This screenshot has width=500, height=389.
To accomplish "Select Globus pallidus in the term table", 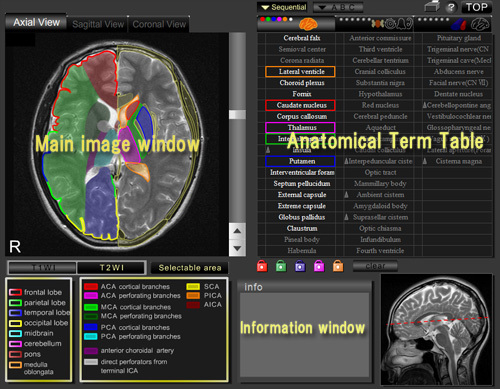I will click(x=302, y=217).
